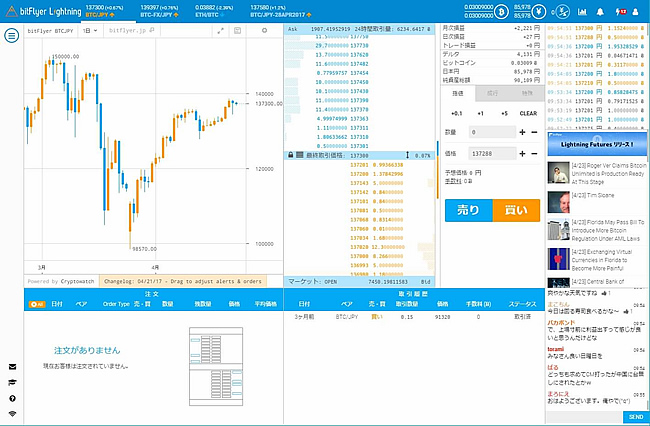Focus the 数量 quantity input field
This screenshot has width=650, height=426.
[492, 132]
